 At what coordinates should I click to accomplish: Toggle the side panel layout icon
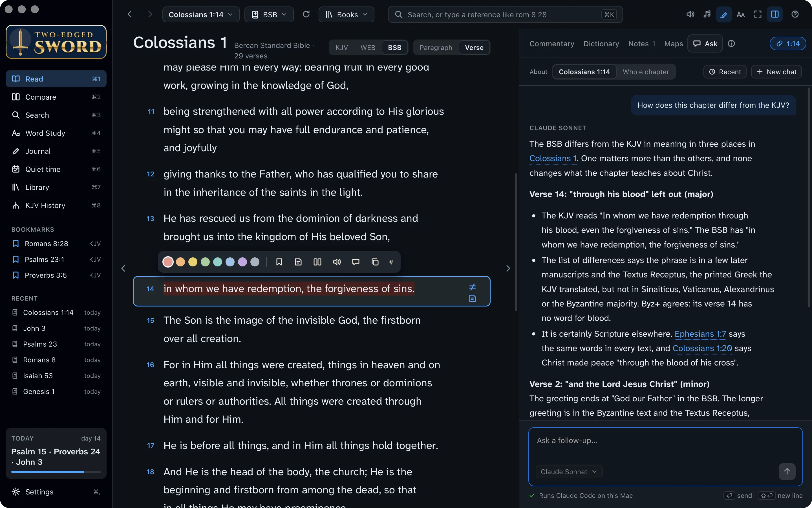click(775, 14)
